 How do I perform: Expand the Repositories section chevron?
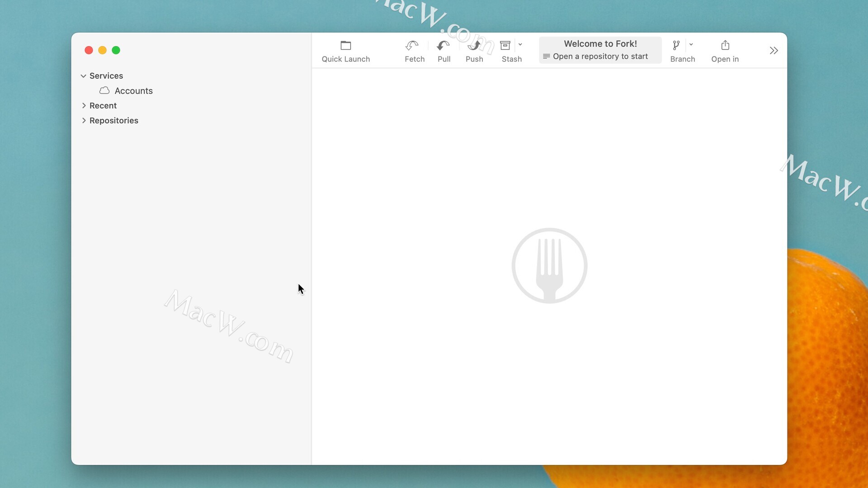point(84,121)
